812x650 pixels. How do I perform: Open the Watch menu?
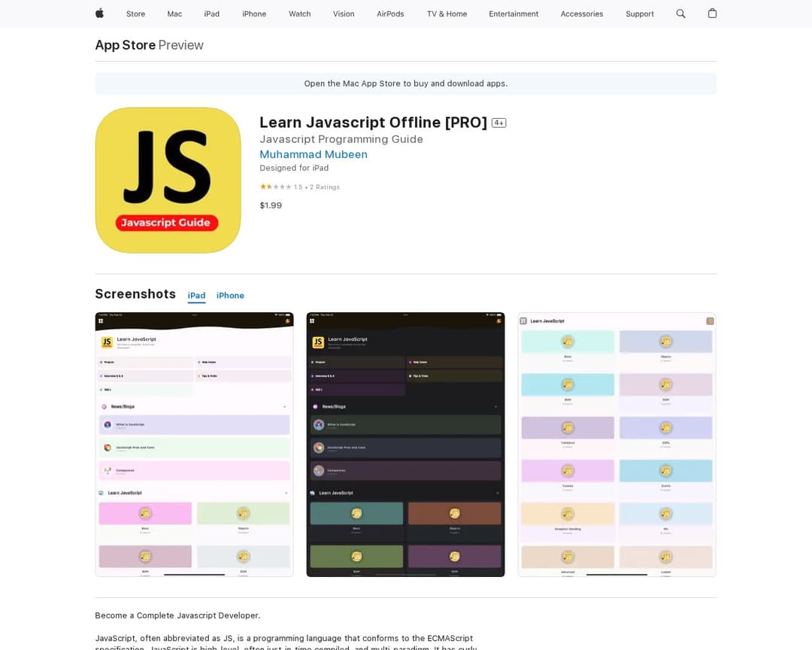pos(300,14)
